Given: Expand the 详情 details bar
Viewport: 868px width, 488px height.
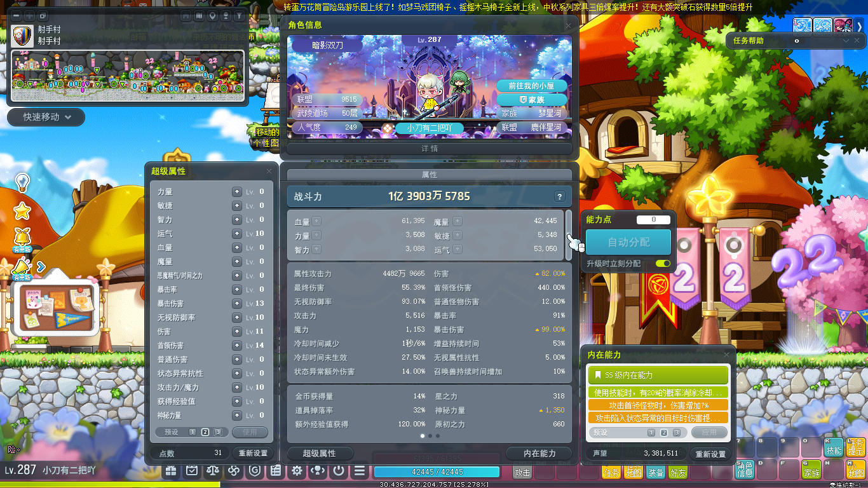Looking at the screenshot, I should coord(430,148).
